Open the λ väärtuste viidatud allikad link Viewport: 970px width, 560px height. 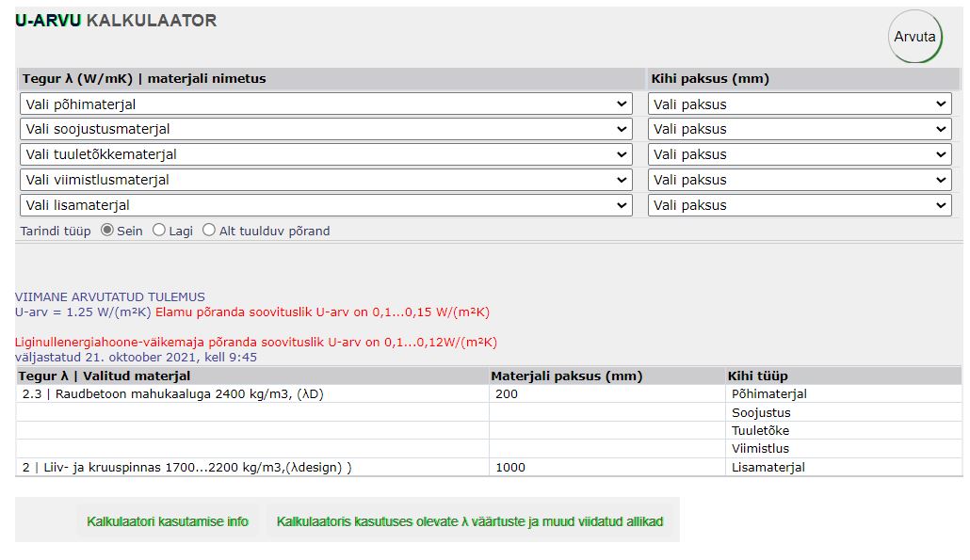(x=470, y=521)
